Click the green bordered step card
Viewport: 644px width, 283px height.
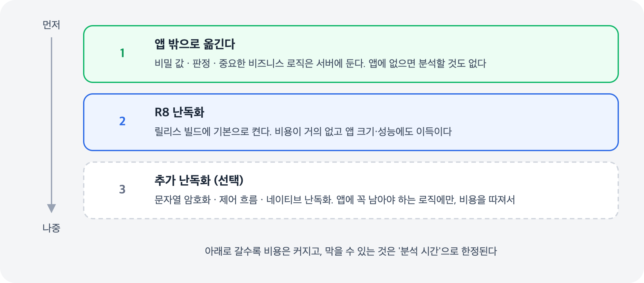pyautogui.click(x=351, y=54)
